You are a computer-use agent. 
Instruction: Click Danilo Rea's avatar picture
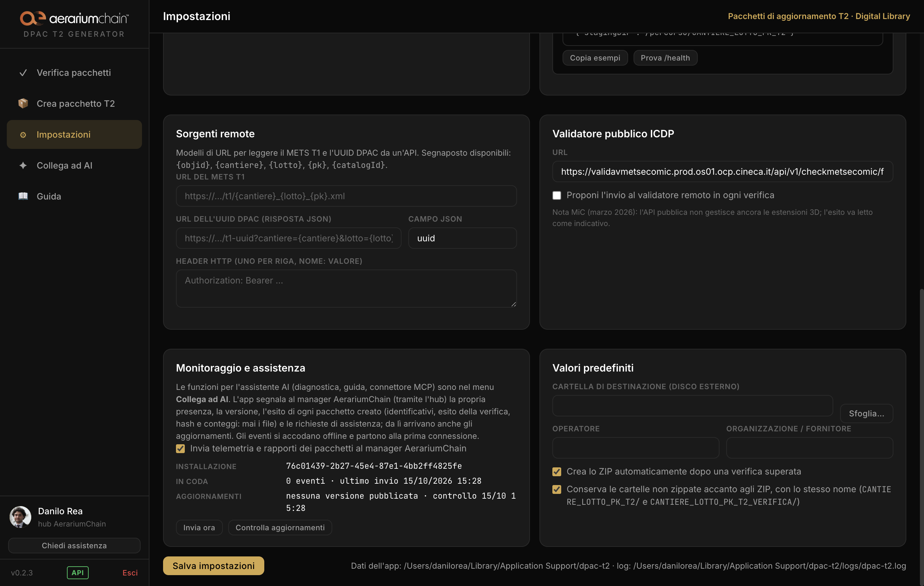click(20, 517)
